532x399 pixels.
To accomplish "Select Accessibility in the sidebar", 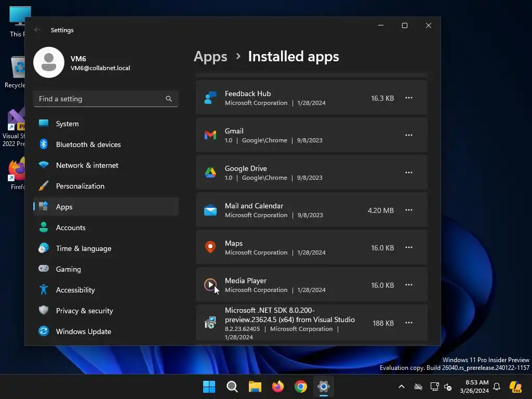I will point(106,290).
